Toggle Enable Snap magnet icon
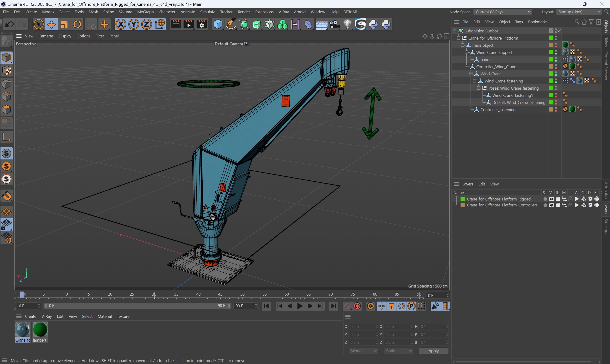The width and height of the screenshot is (610, 364). click(x=6, y=196)
